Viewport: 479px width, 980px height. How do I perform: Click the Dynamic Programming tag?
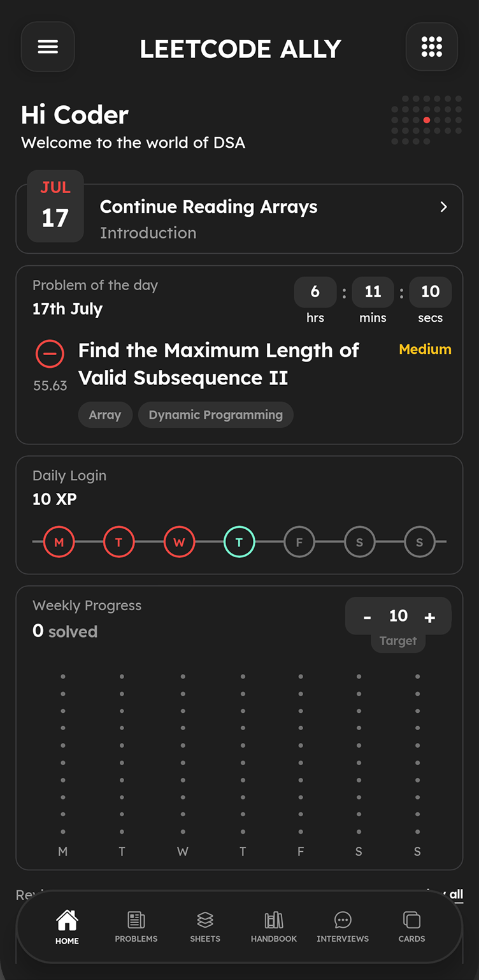(215, 415)
